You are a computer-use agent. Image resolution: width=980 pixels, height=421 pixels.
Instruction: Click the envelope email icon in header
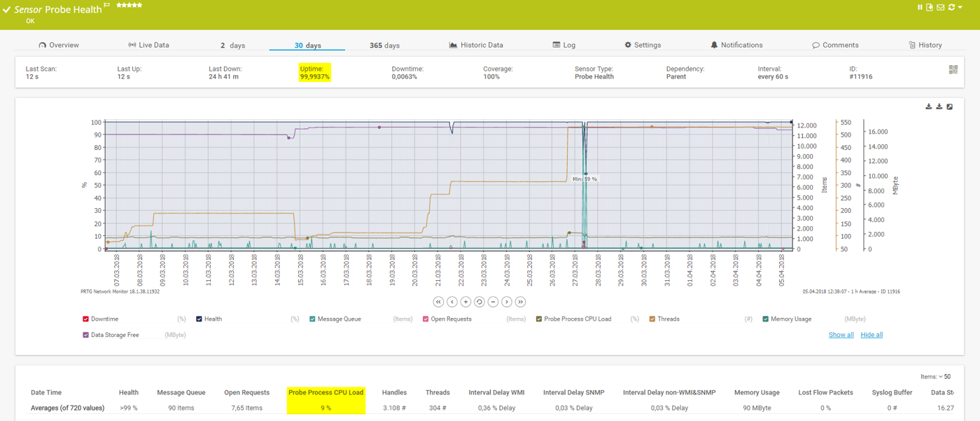[x=940, y=8]
